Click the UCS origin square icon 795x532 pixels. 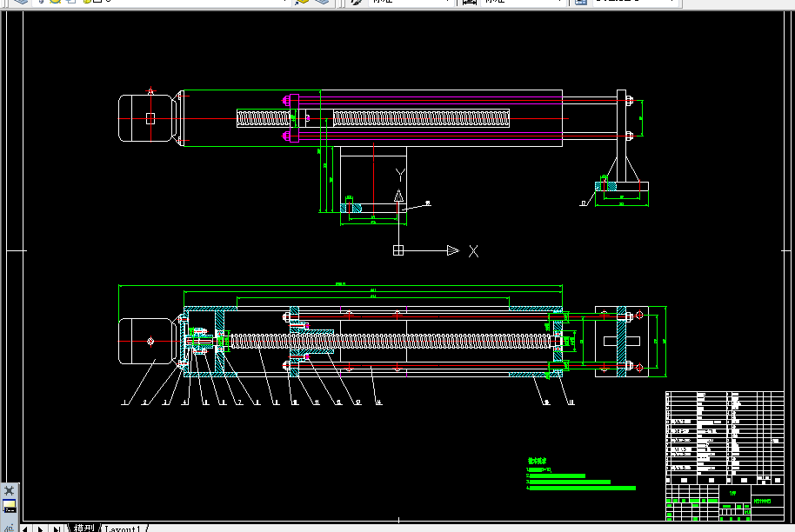pos(398,250)
